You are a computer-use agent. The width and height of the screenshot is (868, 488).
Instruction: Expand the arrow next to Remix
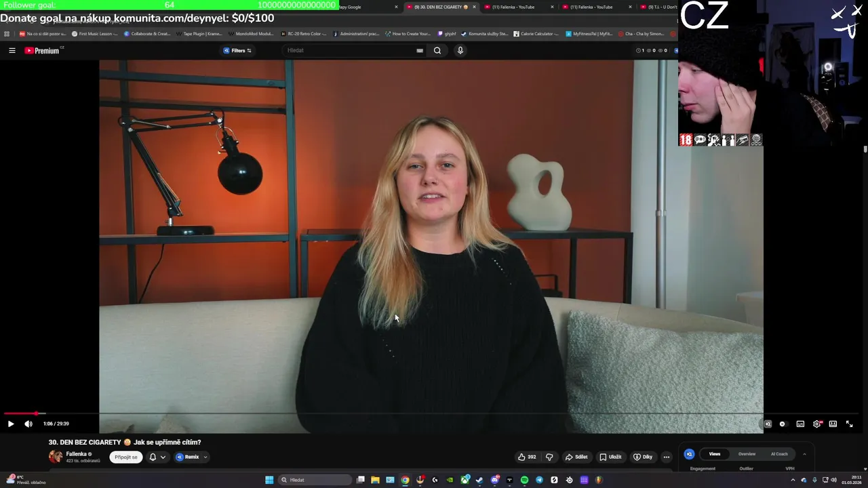(x=205, y=457)
